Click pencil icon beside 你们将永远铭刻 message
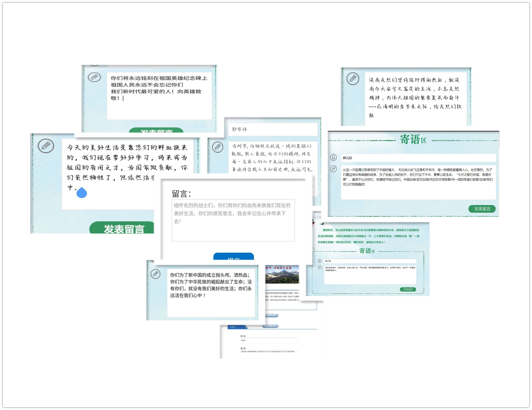The image size is (532, 410). [94, 77]
